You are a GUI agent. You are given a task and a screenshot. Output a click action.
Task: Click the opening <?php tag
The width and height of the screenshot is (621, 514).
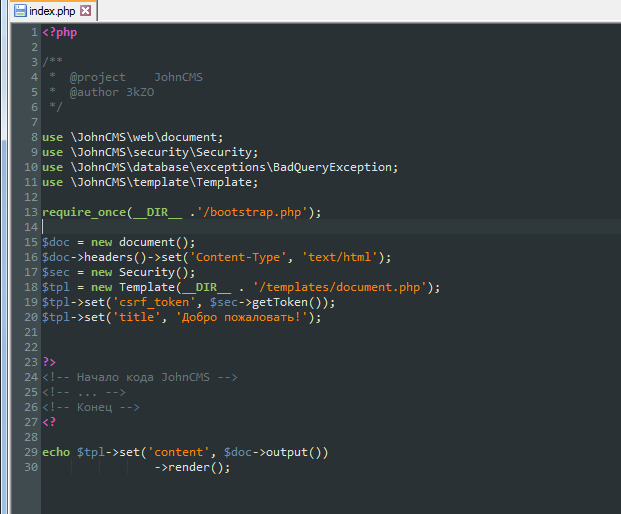60,32
